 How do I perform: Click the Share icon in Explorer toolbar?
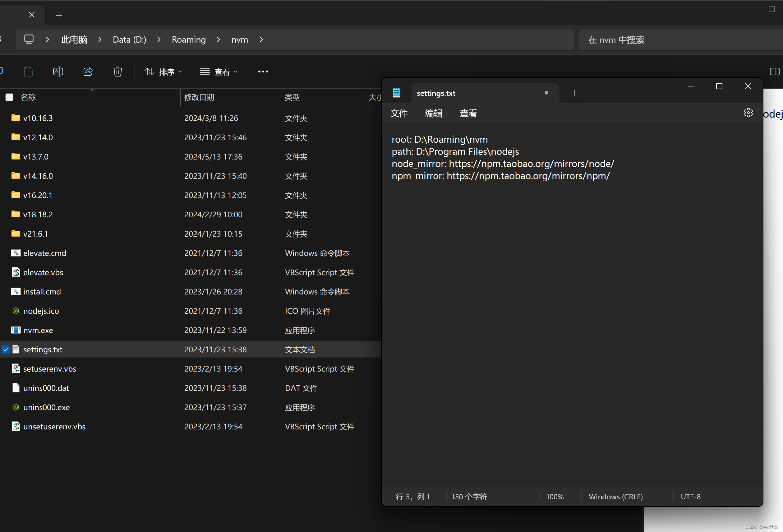88,72
